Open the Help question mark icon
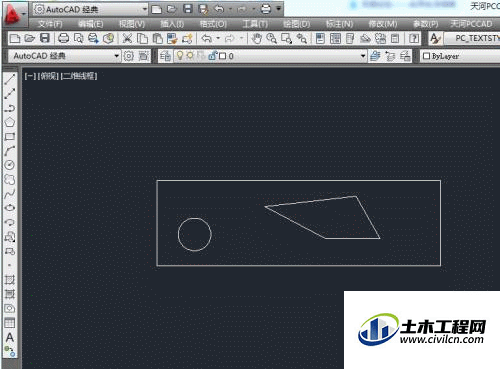This screenshot has width=500, height=369. point(414,38)
